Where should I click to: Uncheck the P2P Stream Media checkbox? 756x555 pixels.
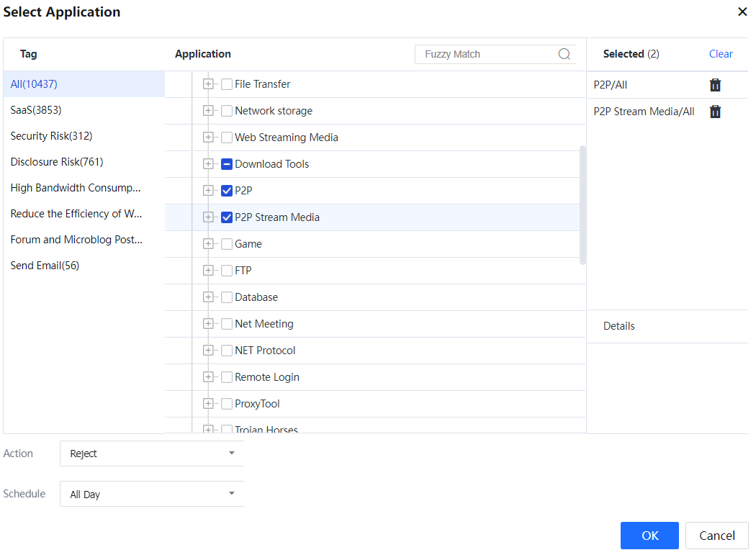(x=227, y=217)
